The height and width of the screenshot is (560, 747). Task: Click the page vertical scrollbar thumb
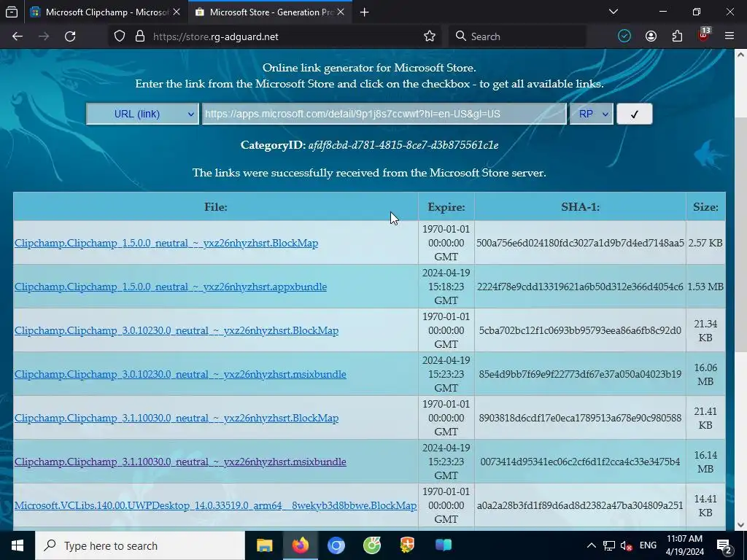[x=741, y=233]
